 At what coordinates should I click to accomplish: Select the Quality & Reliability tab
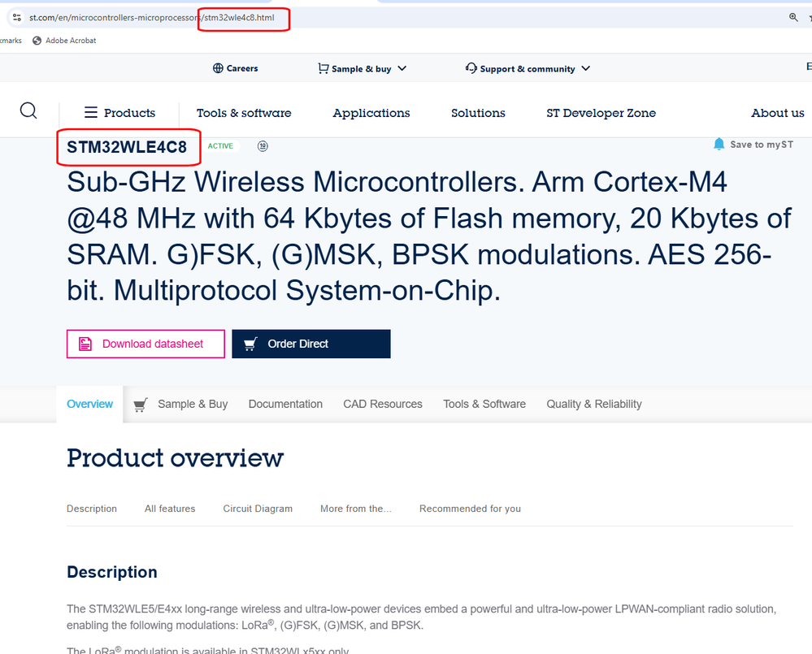594,404
